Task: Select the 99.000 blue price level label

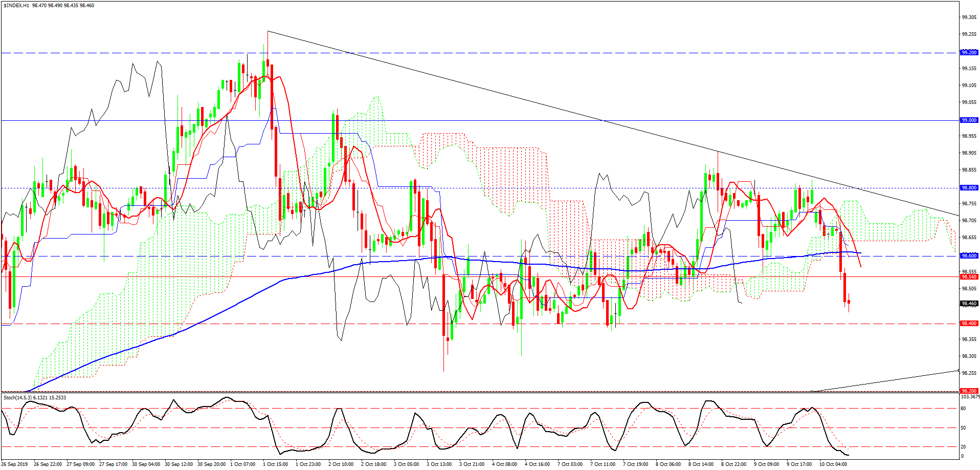Action: (969, 120)
